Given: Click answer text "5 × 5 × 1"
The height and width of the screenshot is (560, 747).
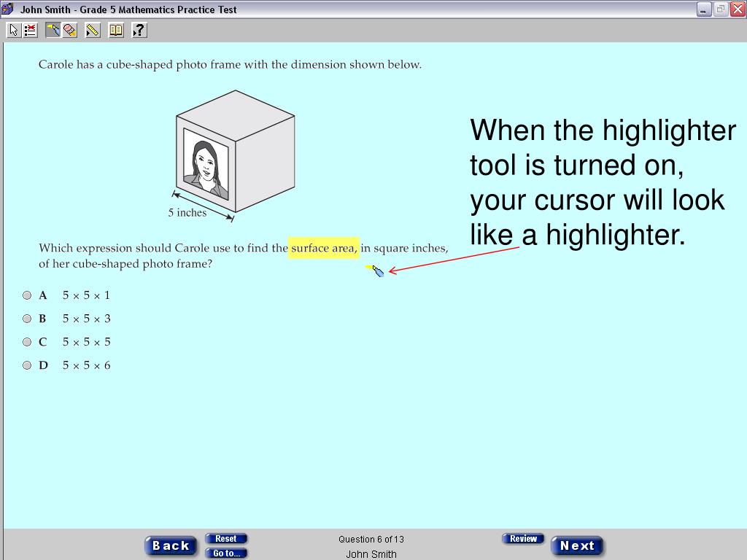Looking at the screenshot, I should tap(86, 295).
